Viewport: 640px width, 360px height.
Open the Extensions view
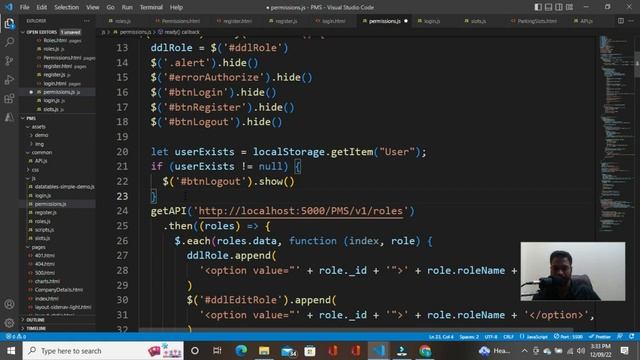(x=9, y=98)
